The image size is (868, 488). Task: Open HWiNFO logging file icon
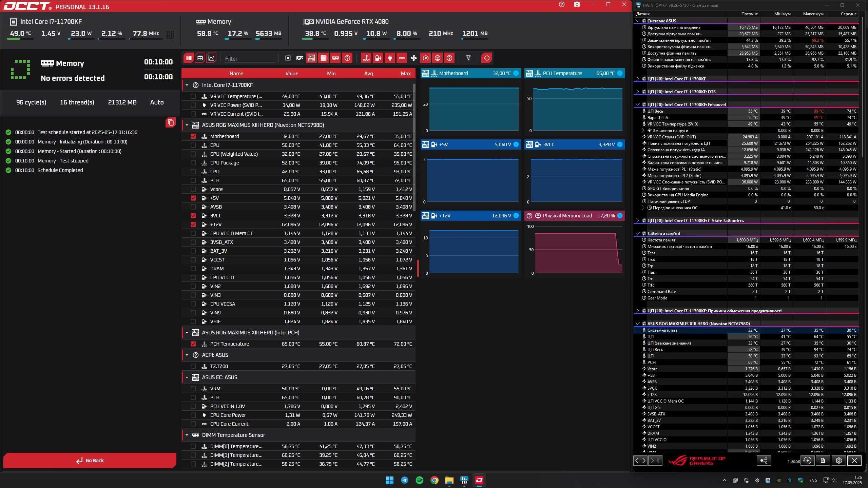click(823, 461)
